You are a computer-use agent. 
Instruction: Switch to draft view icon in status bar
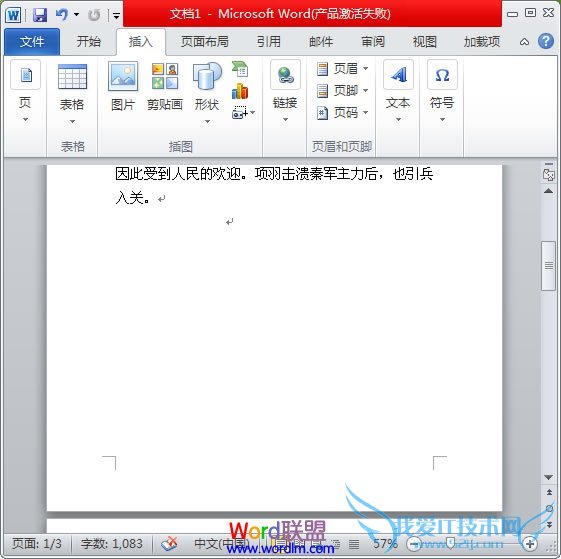click(354, 544)
